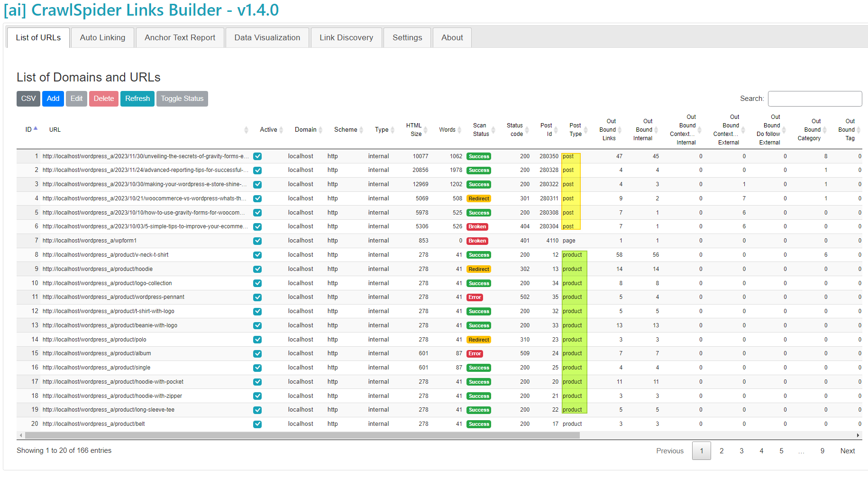Click the Success badge in row 1
The height and width of the screenshot is (477, 868).
click(x=478, y=156)
